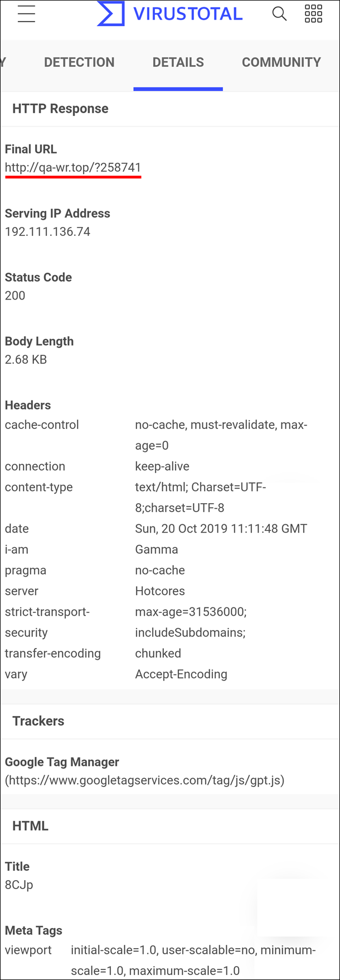Viewport: 340px width, 980px height.
Task: Open the COMMUNITY tab
Action: (281, 62)
